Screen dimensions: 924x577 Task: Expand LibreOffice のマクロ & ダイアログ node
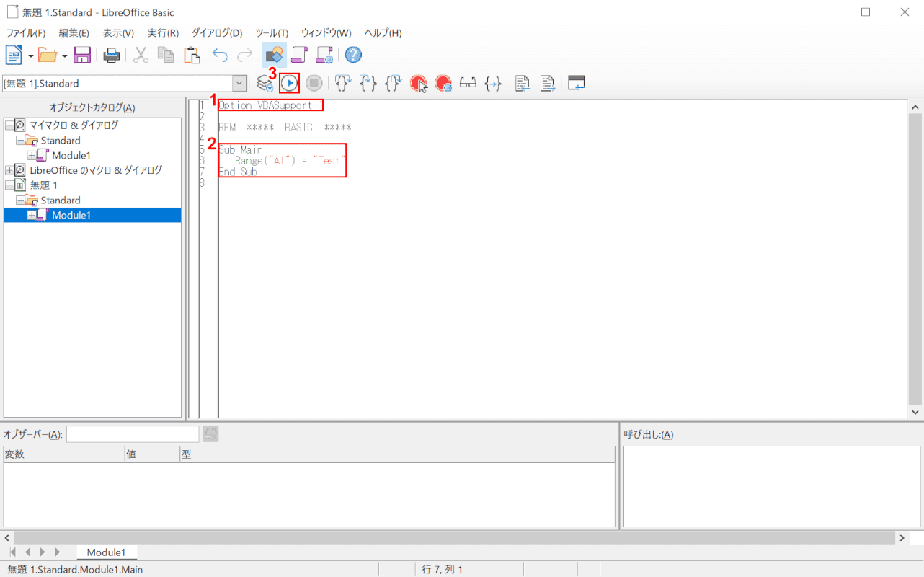9,170
